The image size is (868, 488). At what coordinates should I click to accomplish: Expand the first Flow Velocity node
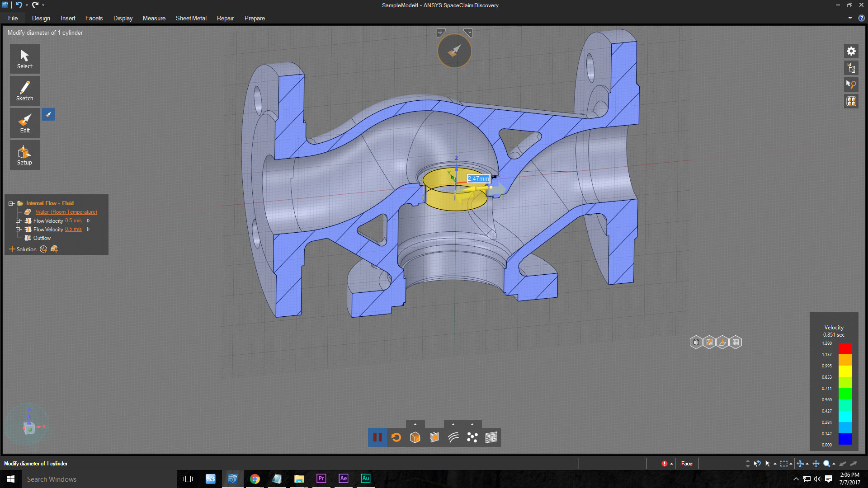click(18, 221)
